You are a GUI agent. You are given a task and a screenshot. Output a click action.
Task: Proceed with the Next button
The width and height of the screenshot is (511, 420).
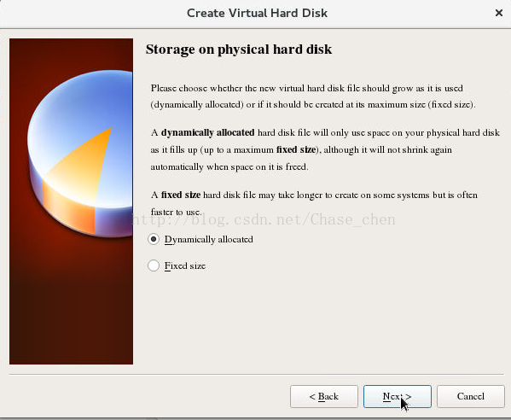click(398, 396)
